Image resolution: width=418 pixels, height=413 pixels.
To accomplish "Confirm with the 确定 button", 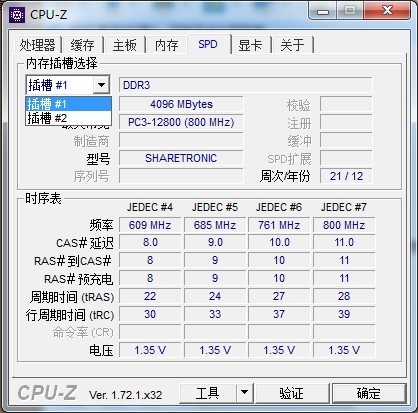I will coord(369,393).
